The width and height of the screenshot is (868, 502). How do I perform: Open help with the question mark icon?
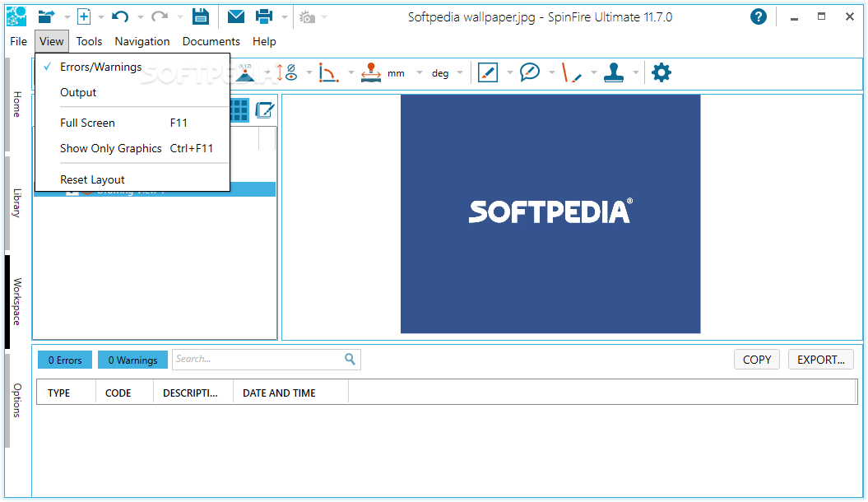759,16
